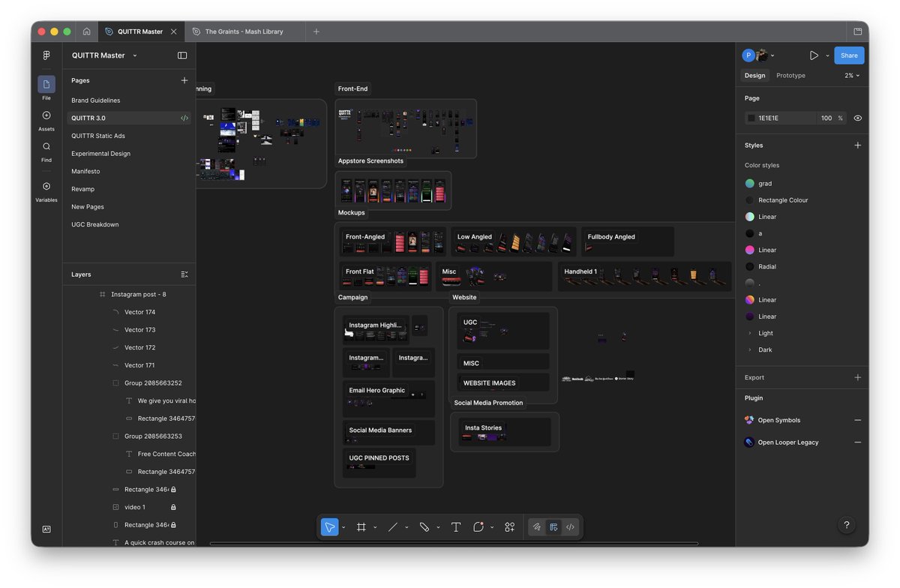Click the collapse all layers icon

point(184,274)
